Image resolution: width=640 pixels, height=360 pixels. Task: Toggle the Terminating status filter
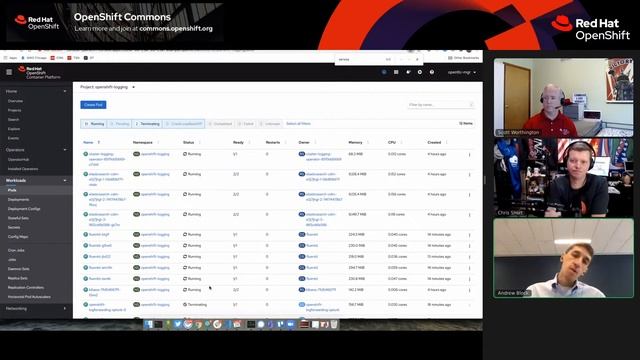(147, 124)
